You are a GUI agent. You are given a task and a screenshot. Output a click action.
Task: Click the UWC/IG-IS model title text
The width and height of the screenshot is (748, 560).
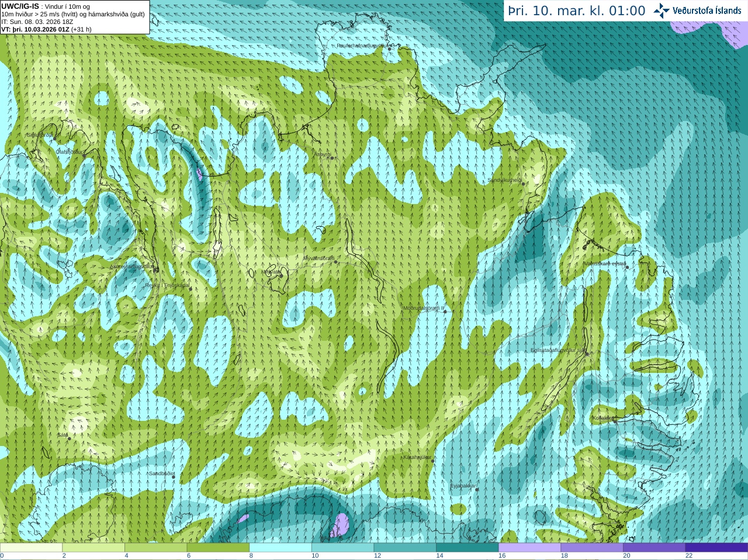(x=20, y=6)
